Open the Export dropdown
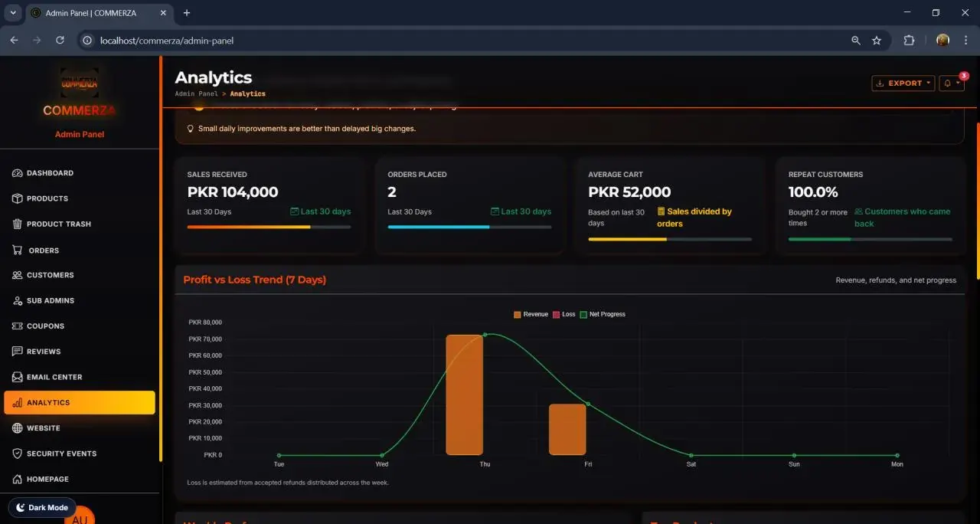The height and width of the screenshot is (524, 980). pyautogui.click(x=903, y=84)
